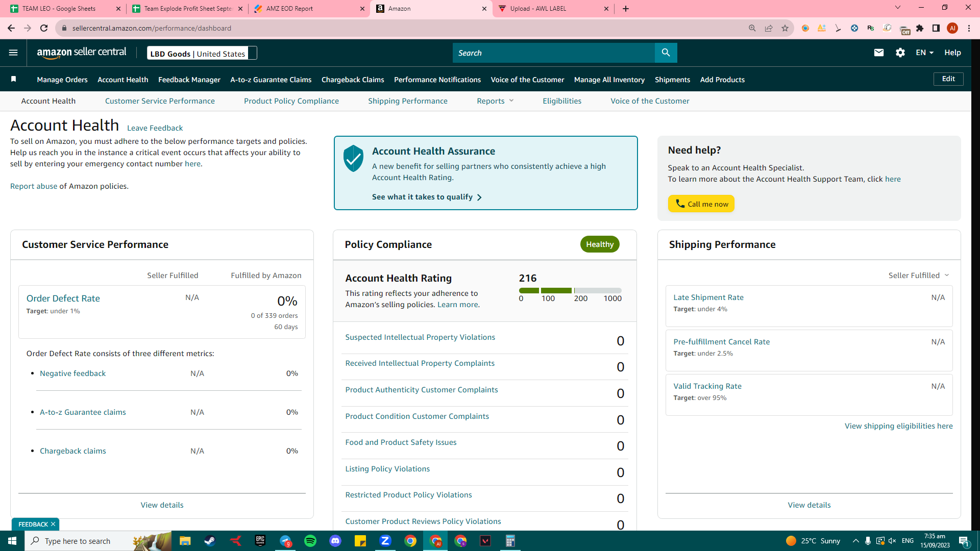980x551 pixels.
Task: Click the search magnifier button
Action: 666,53
